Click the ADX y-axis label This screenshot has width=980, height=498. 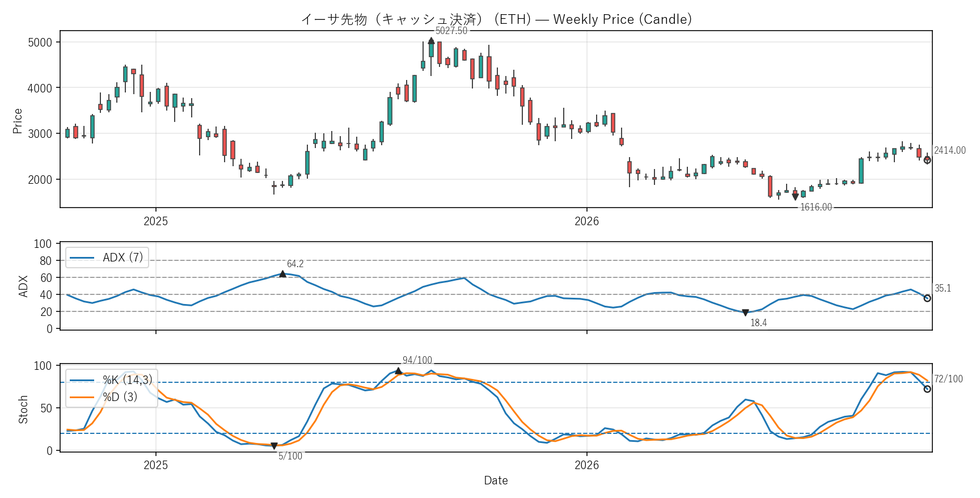(23, 286)
